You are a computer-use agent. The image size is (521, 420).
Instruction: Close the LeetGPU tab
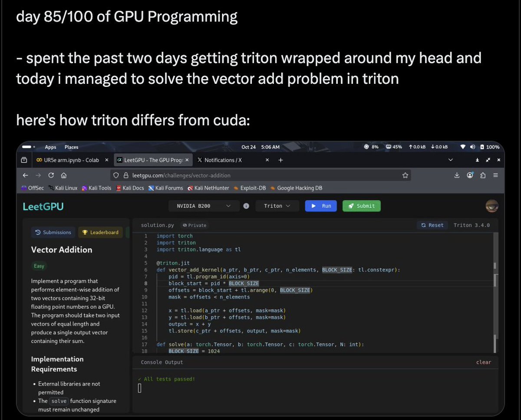(x=187, y=160)
